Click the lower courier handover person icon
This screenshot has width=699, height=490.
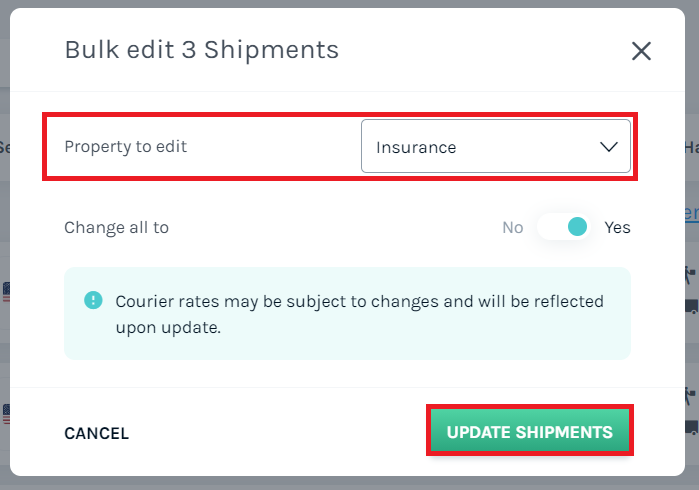click(x=691, y=396)
